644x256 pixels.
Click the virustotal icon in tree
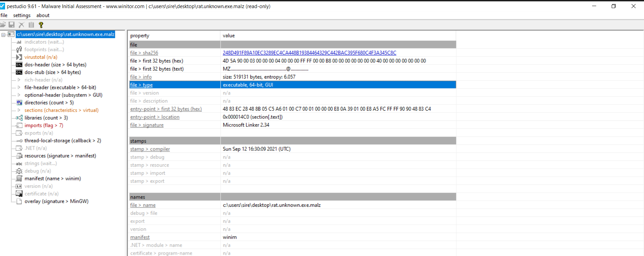(19, 57)
